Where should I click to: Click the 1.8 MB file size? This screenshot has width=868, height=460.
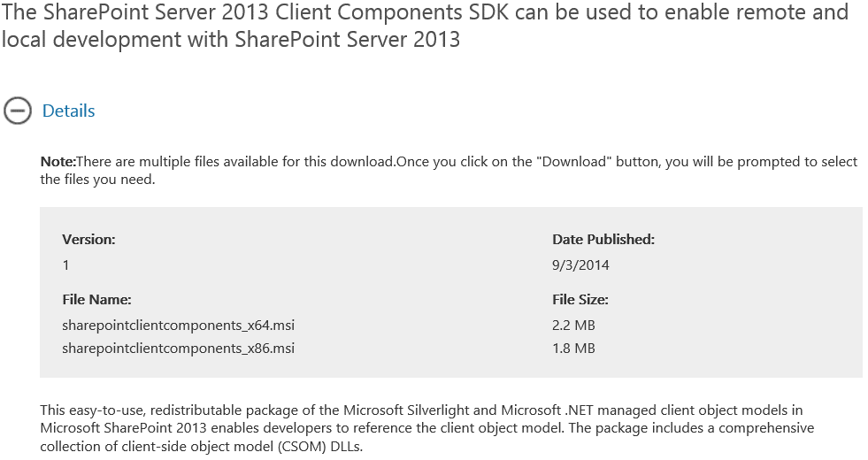pos(573,348)
